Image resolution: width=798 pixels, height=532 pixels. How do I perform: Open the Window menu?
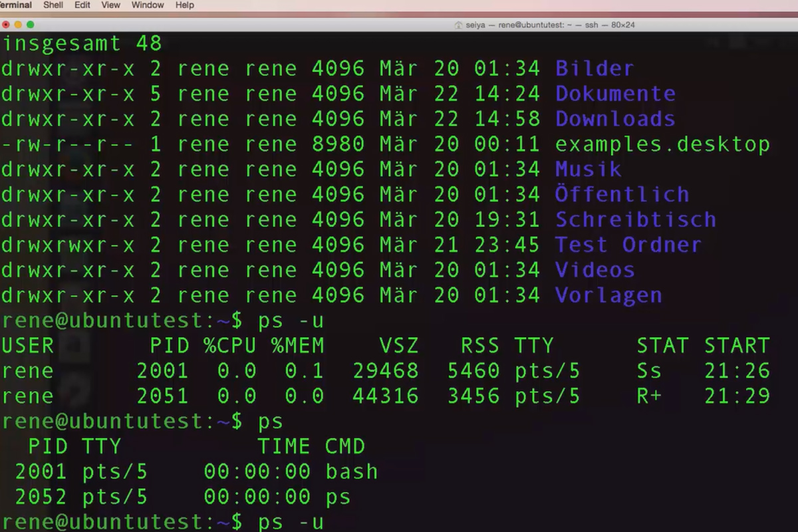tap(147, 5)
